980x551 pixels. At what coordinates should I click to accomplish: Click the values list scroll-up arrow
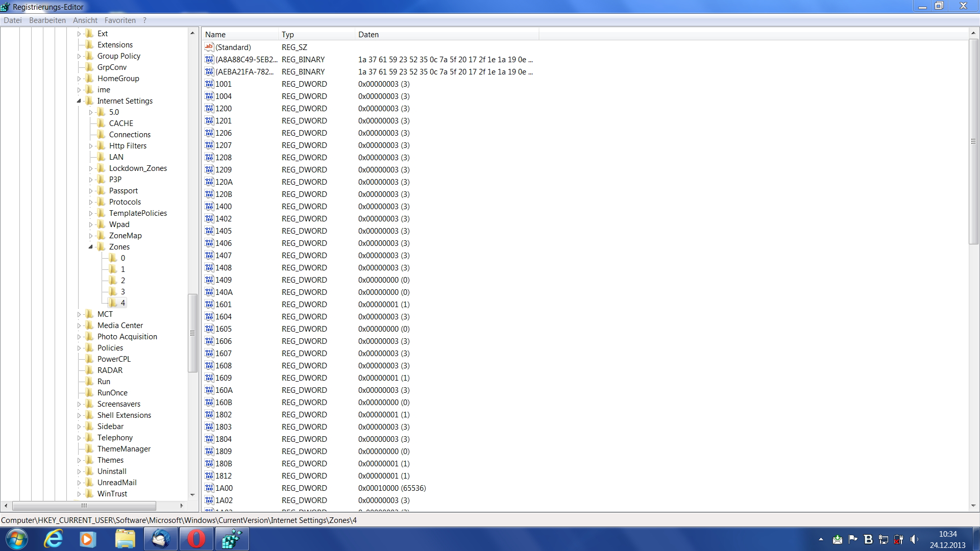click(x=973, y=33)
